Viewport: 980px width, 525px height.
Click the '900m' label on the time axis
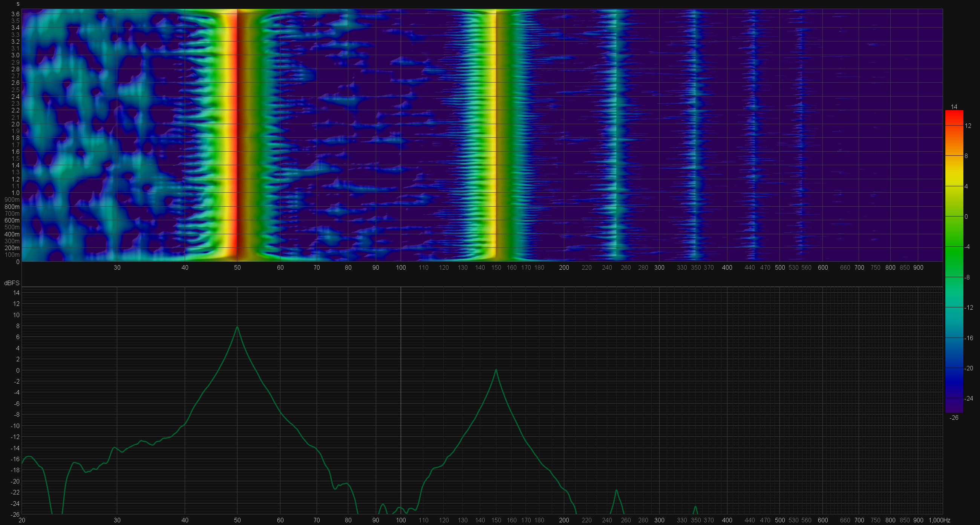(12, 200)
